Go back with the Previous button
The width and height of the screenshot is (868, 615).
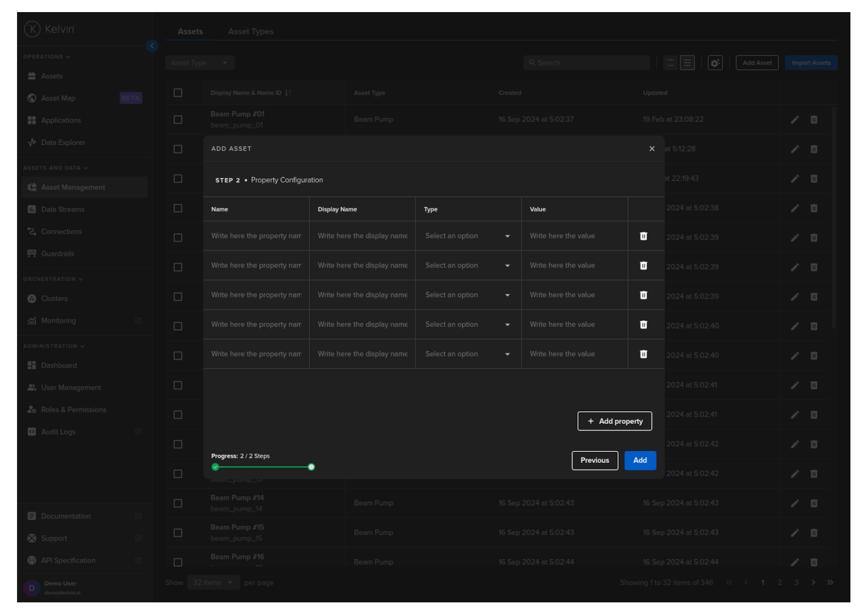click(x=594, y=461)
